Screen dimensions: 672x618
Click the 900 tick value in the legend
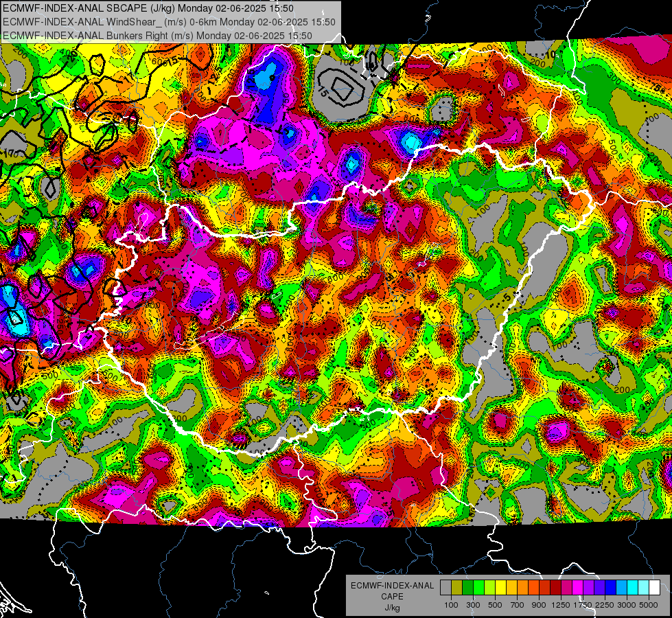(x=539, y=605)
